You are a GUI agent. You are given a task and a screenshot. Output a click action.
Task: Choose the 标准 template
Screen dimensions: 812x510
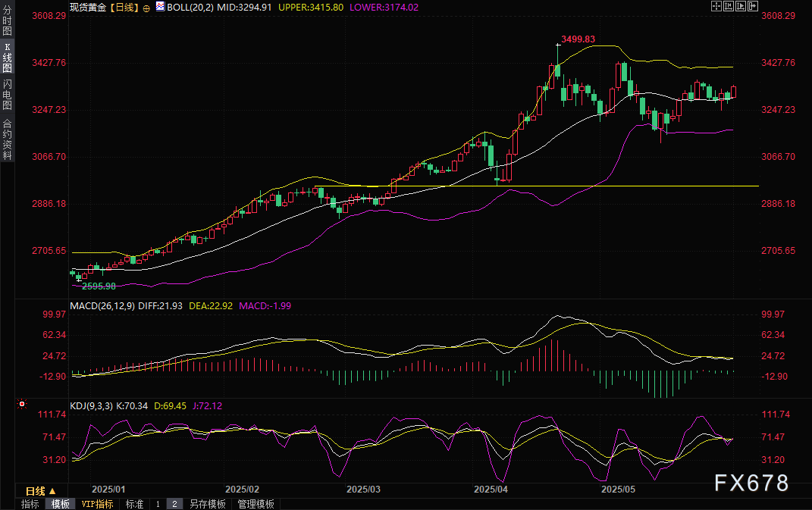[134, 504]
